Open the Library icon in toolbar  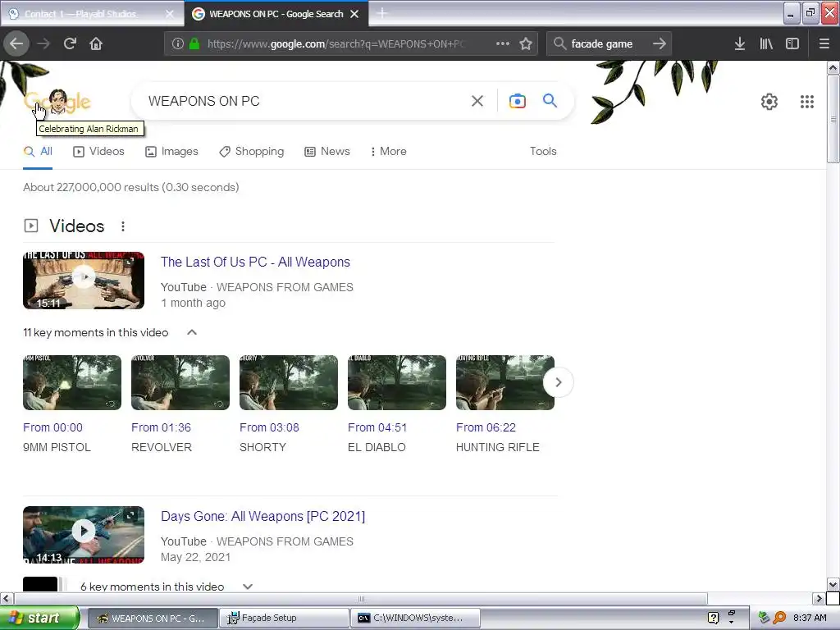(x=766, y=43)
